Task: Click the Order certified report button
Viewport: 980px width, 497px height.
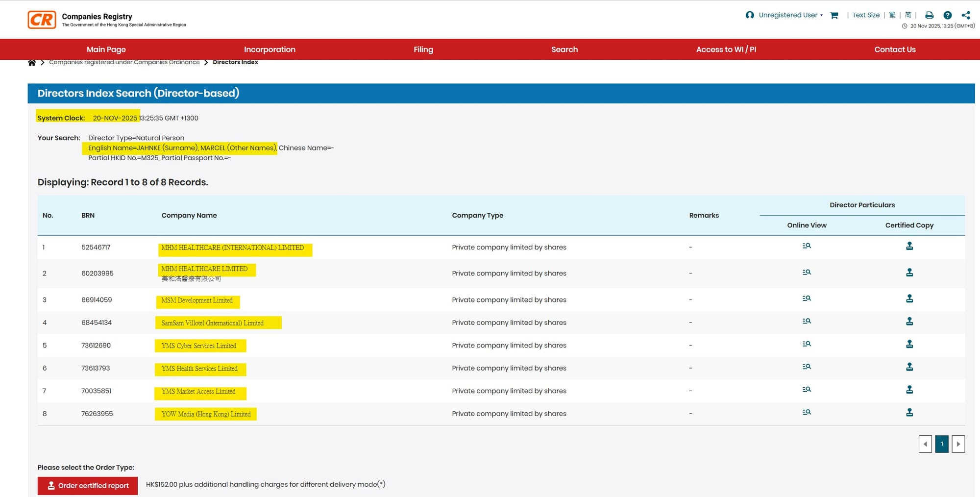Action: coord(88,486)
